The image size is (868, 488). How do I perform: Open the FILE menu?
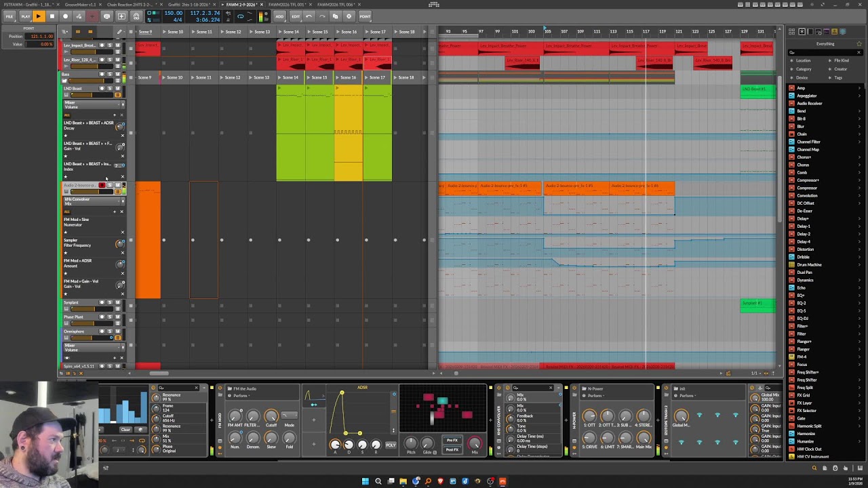(x=10, y=16)
